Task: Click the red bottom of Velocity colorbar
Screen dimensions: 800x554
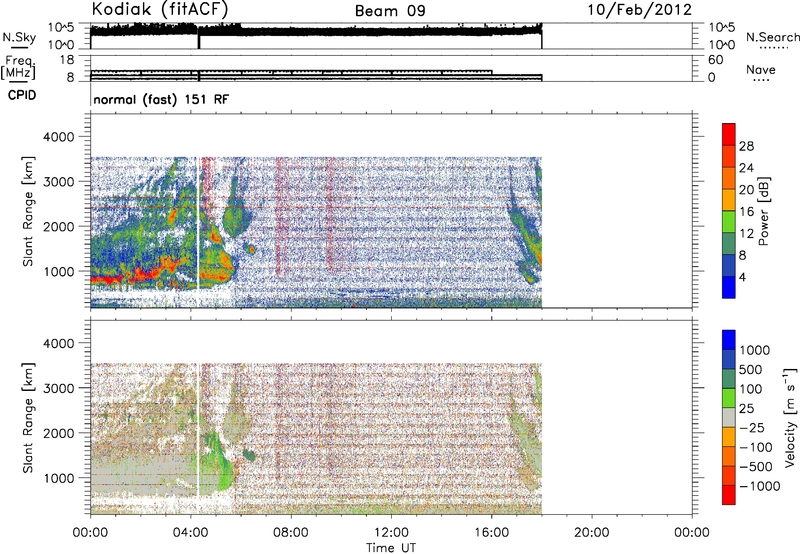Action: click(729, 495)
